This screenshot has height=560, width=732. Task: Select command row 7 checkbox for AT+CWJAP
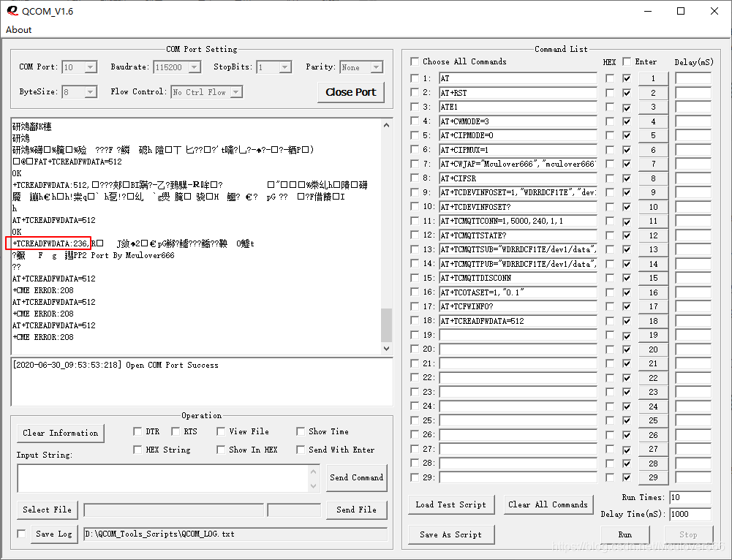pyautogui.click(x=415, y=164)
